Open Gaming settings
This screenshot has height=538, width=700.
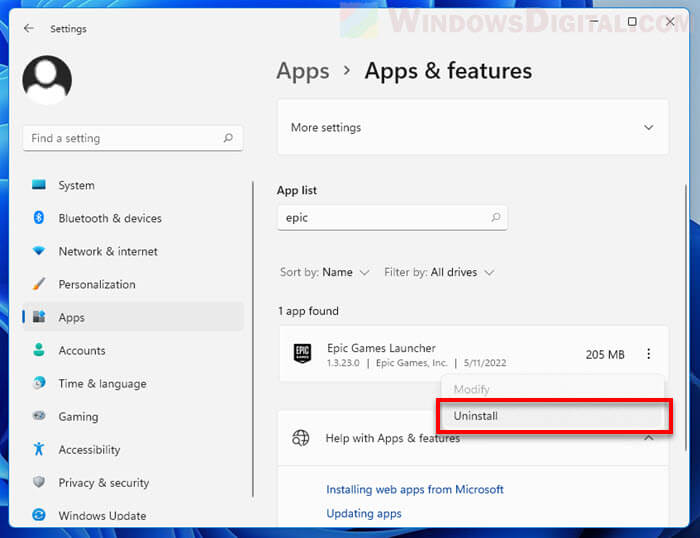(x=133, y=416)
